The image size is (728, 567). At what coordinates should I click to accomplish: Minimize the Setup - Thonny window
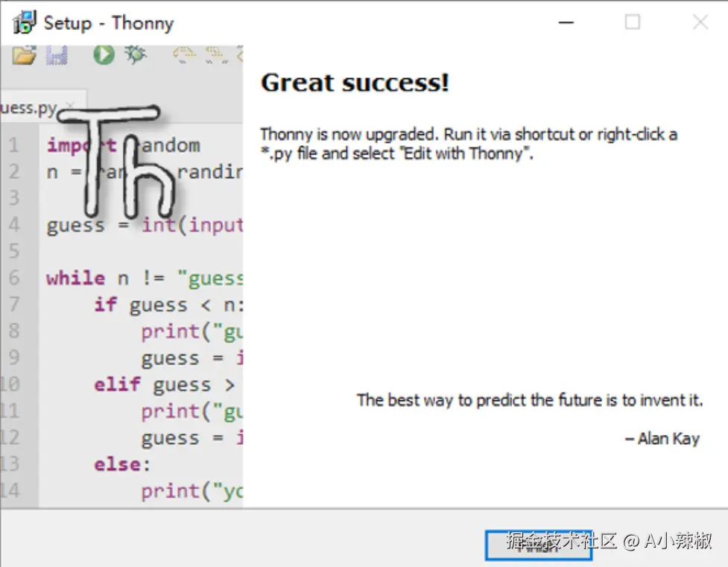566,22
